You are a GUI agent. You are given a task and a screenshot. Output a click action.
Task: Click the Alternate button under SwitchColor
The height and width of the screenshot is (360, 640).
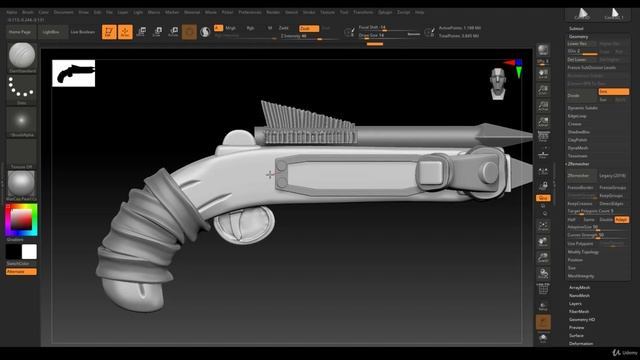tap(21, 272)
